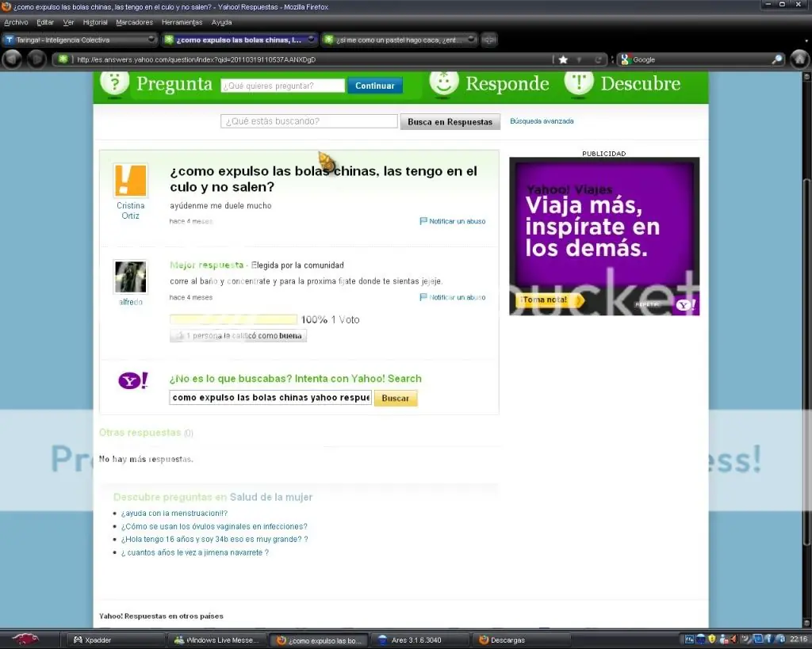Viewport: 812px width, 649px height.
Task: Switch to Ares 3.1.6.3040 in taskbar
Action: pos(419,640)
